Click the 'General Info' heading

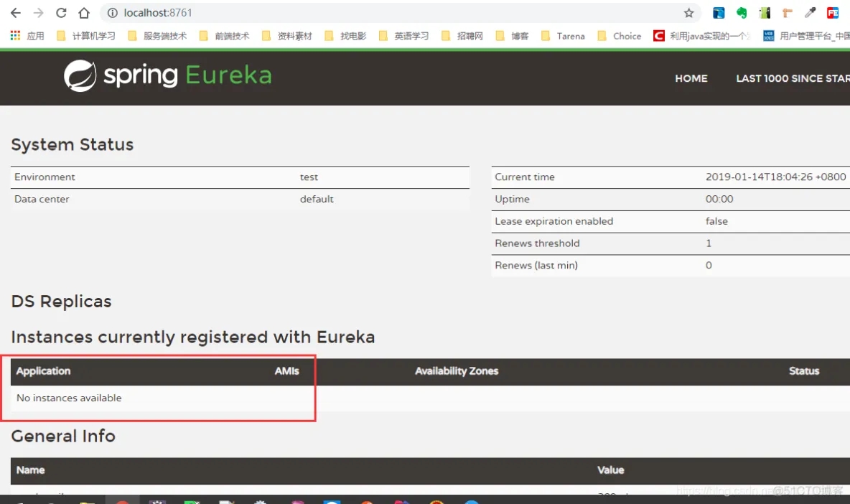click(63, 437)
